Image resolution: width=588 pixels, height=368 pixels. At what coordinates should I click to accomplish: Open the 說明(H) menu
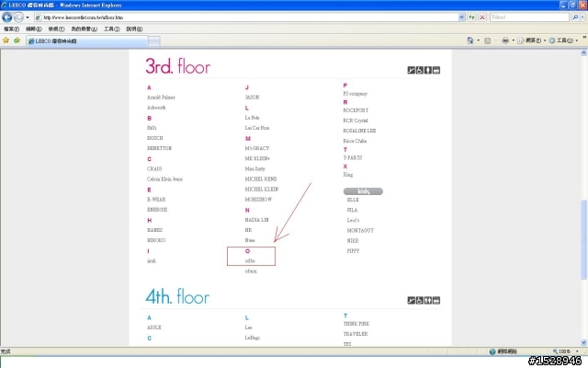coord(134,29)
